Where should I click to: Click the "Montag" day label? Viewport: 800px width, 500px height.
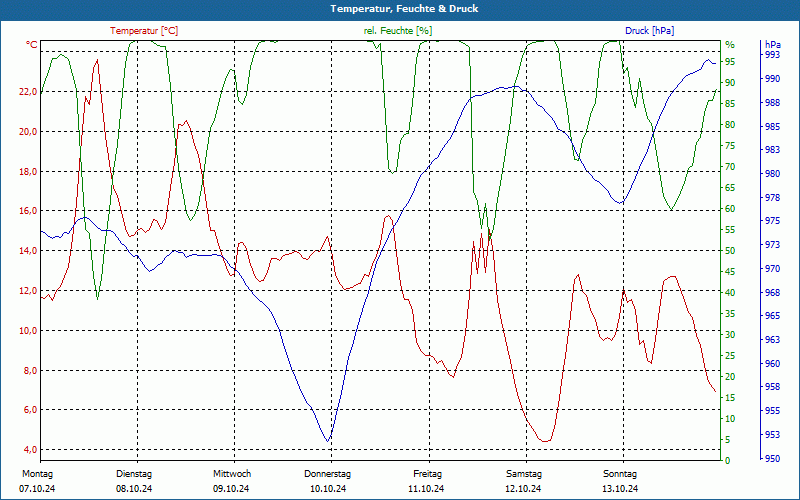click(38, 473)
